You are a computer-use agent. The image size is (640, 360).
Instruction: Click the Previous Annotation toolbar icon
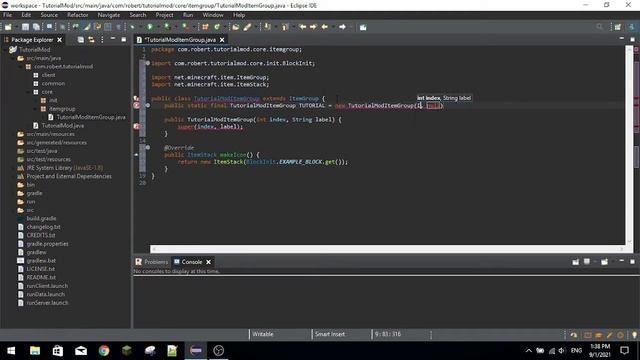285,27
